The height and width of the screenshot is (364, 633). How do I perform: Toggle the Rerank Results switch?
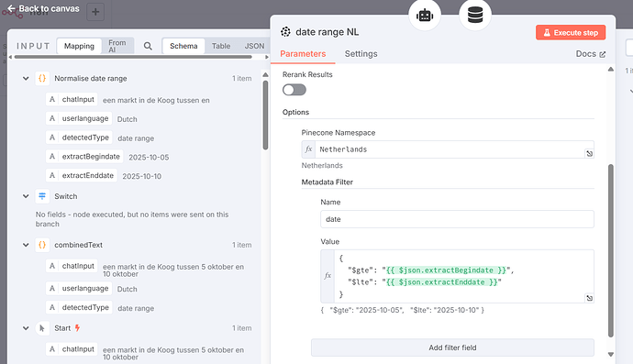[x=294, y=90]
